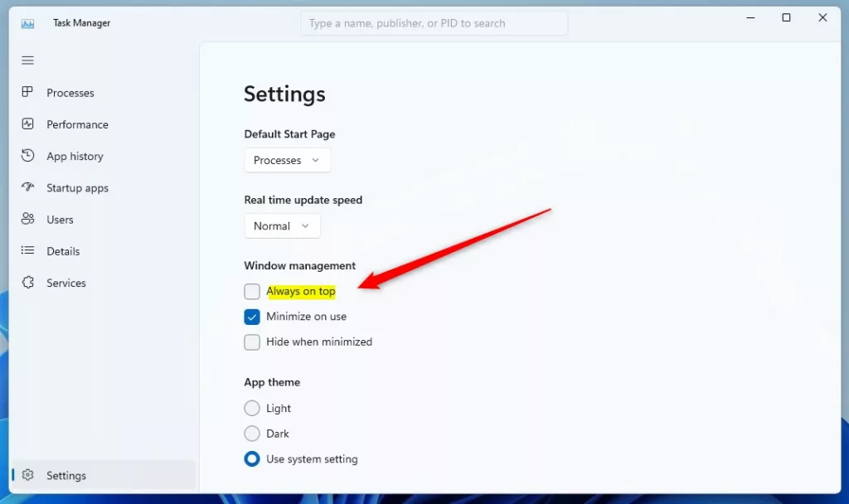Click the Minimize on use label
Viewport: 849px width, 504px height.
coord(307,316)
